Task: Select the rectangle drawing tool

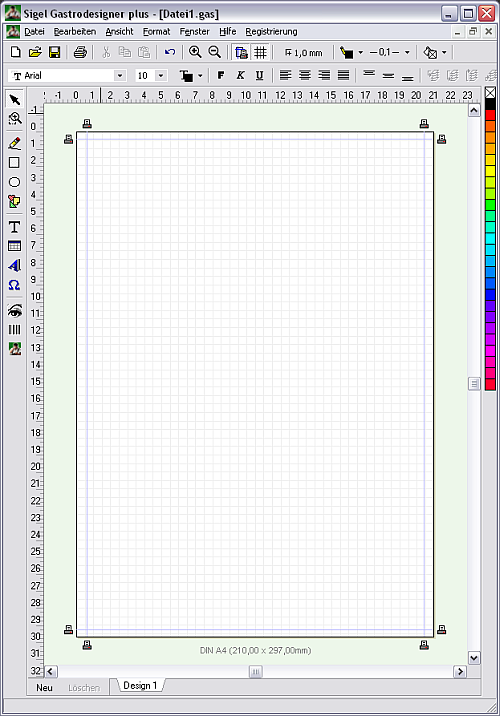Action: click(x=14, y=163)
